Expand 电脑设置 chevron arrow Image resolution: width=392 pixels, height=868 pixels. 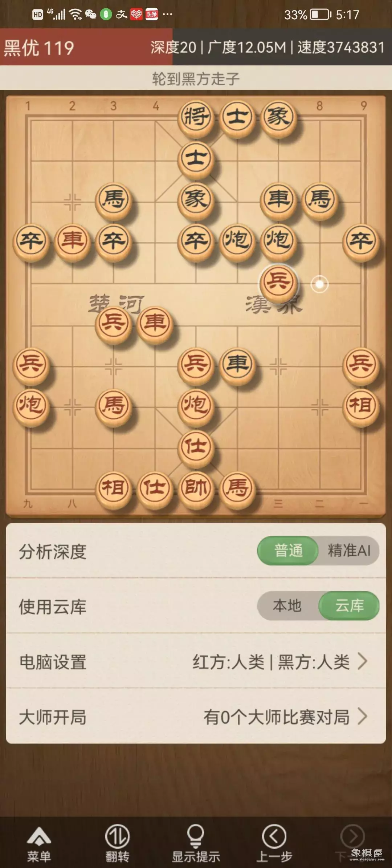362,661
